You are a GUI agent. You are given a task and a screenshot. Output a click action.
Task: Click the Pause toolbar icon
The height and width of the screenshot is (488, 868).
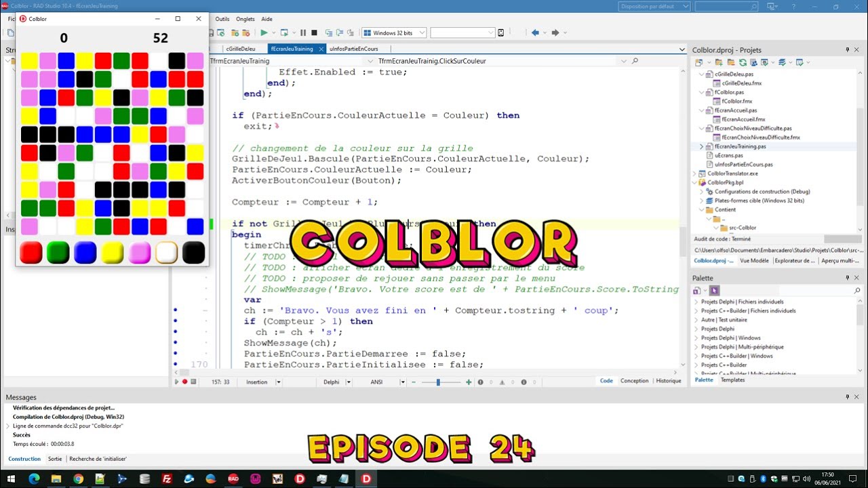point(303,33)
